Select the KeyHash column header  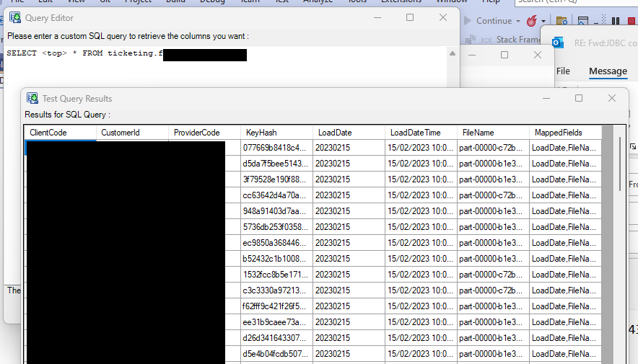pos(276,133)
